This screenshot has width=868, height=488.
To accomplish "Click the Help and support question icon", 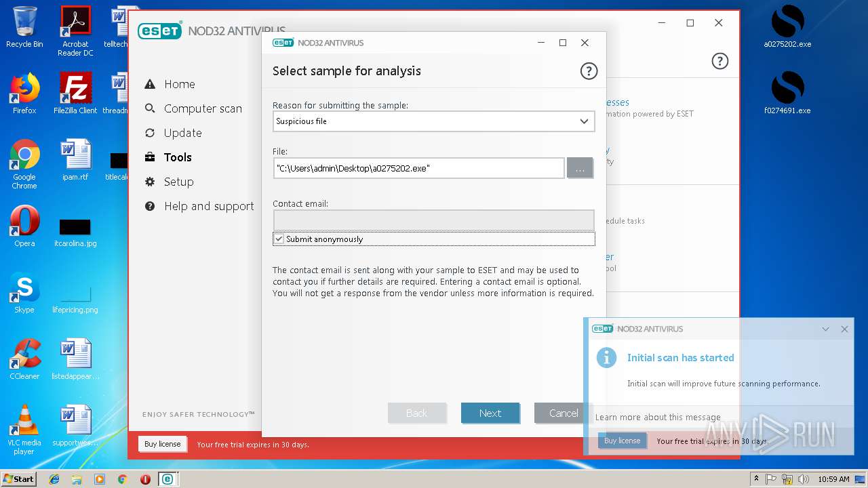I will (150, 206).
